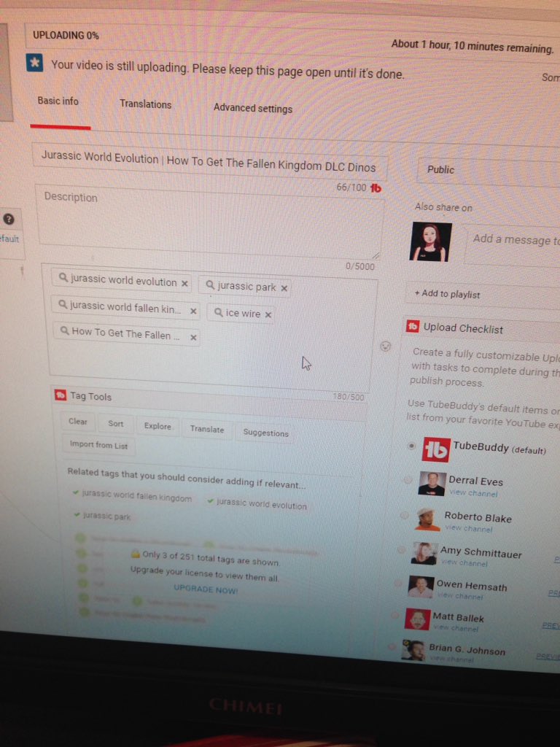Remove the jurassic world evolution tag
The image size is (560, 747).
click(x=184, y=284)
